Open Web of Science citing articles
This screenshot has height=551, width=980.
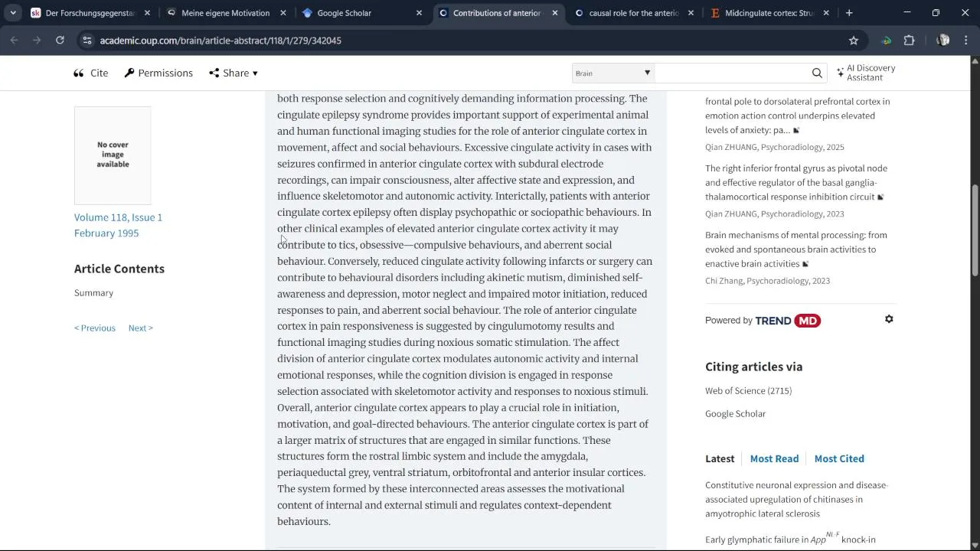pos(748,391)
